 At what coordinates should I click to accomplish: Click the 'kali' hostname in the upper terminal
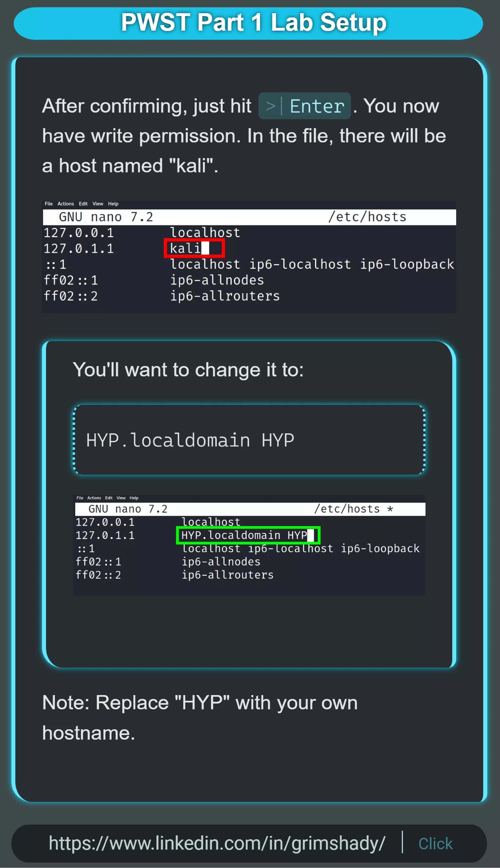[186, 248]
